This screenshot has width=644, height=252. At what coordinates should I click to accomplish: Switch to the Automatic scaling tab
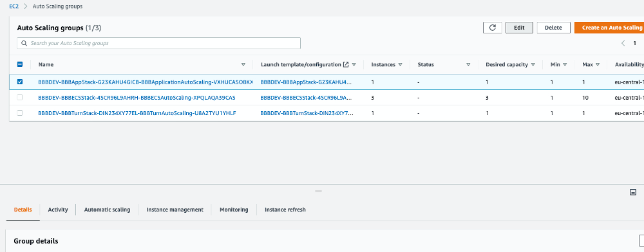coord(107,210)
